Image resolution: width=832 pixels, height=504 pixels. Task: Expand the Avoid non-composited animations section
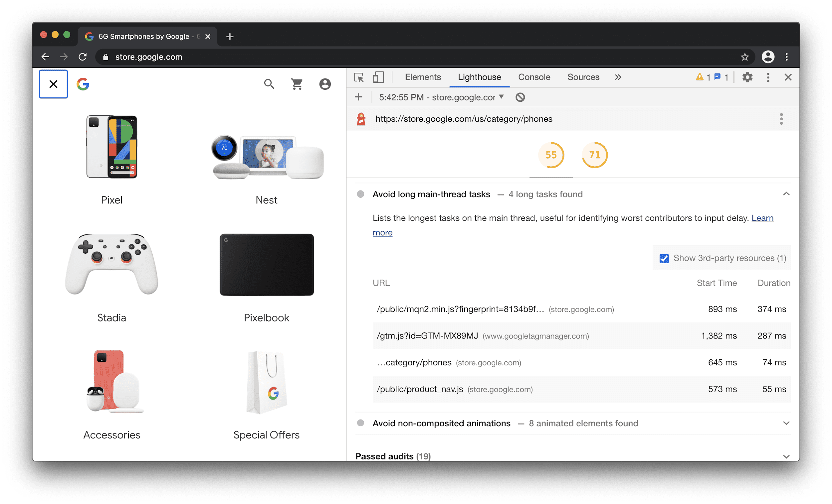[x=786, y=423]
